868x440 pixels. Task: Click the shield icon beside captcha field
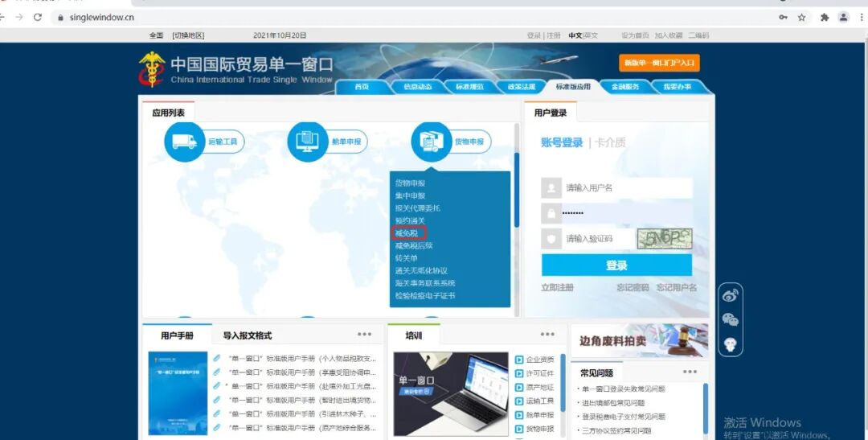[x=551, y=238]
